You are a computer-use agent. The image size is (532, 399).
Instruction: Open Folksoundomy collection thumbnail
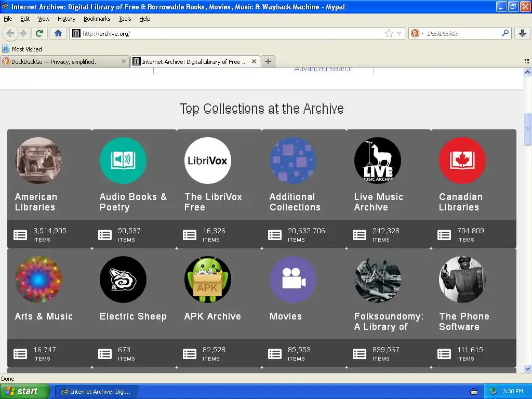click(x=378, y=280)
